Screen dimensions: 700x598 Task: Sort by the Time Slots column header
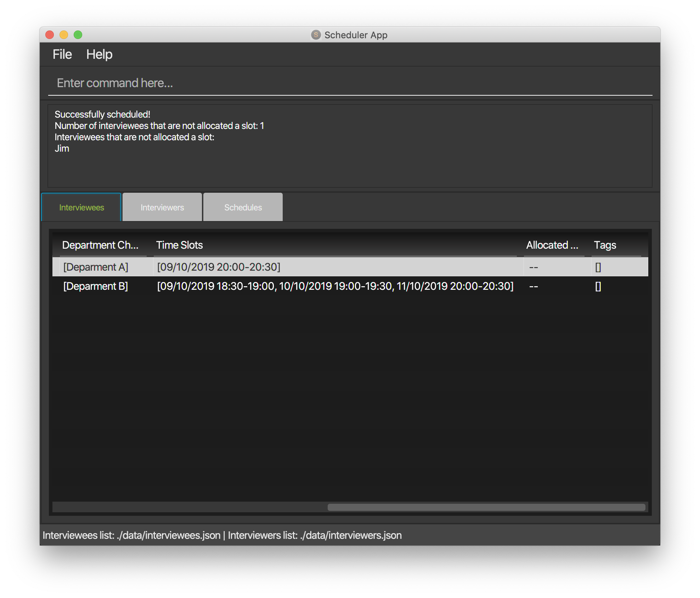coord(180,245)
